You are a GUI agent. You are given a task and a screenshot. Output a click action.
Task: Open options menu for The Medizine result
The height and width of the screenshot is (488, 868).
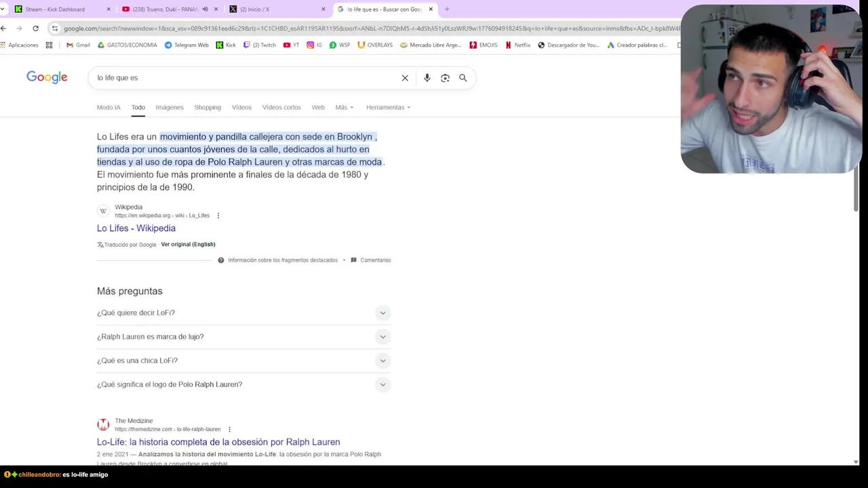pyautogui.click(x=229, y=429)
